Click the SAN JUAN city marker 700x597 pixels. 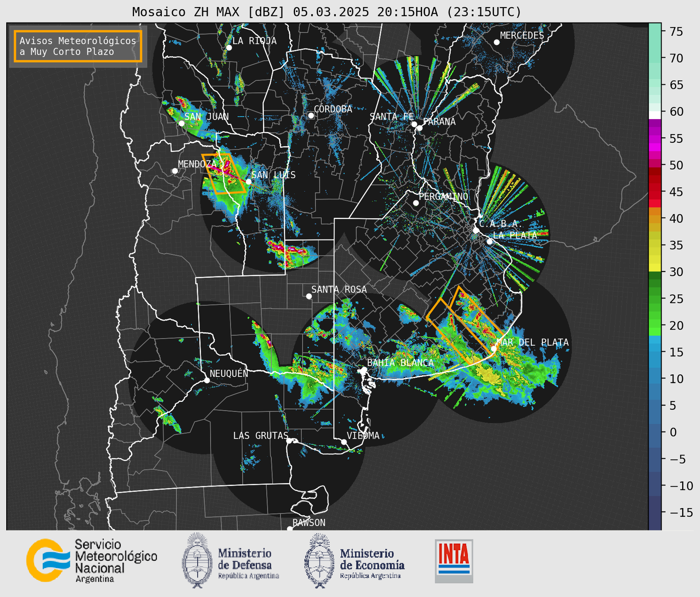181,123
